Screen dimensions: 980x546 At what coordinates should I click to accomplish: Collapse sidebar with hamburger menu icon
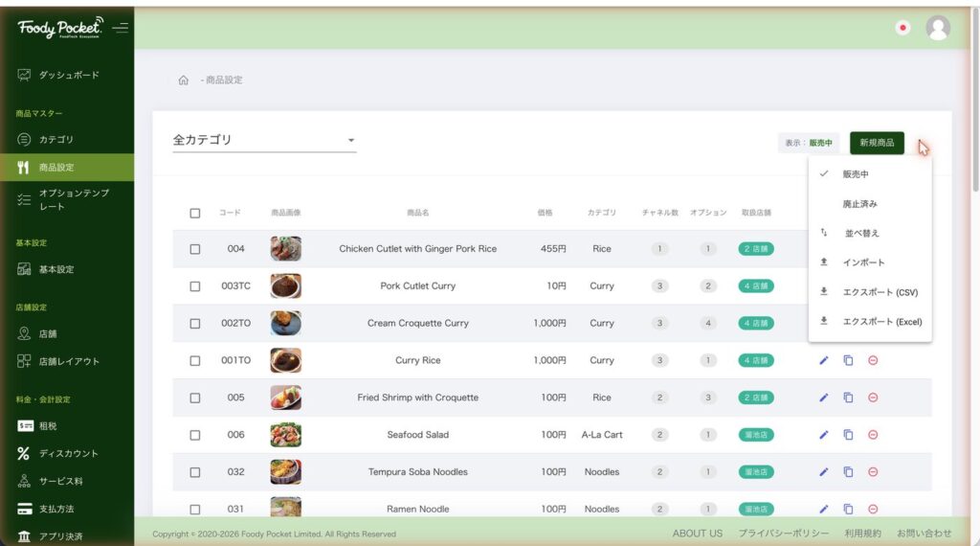point(120,28)
